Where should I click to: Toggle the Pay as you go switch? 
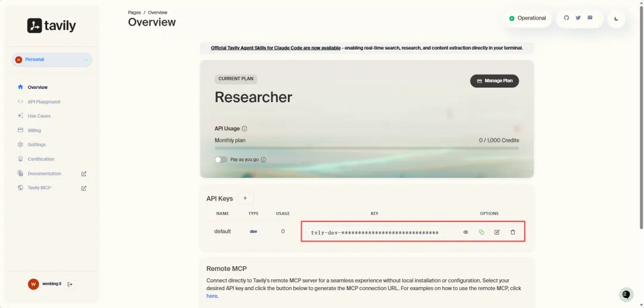tap(221, 159)
